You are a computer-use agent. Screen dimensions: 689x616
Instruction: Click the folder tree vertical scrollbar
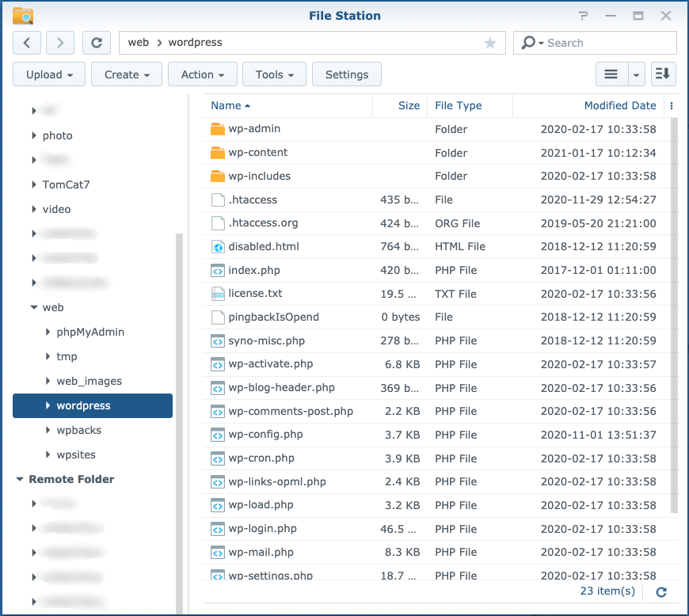click(x=179, y=424)
